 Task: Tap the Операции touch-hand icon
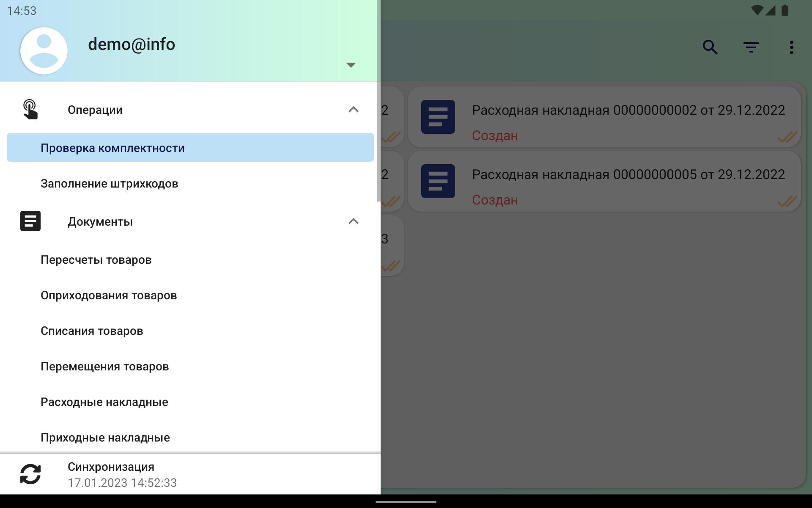[30, 110]
